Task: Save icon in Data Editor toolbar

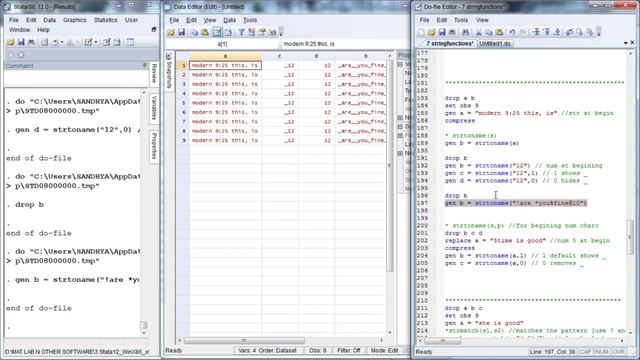Action: click(182, 32)
